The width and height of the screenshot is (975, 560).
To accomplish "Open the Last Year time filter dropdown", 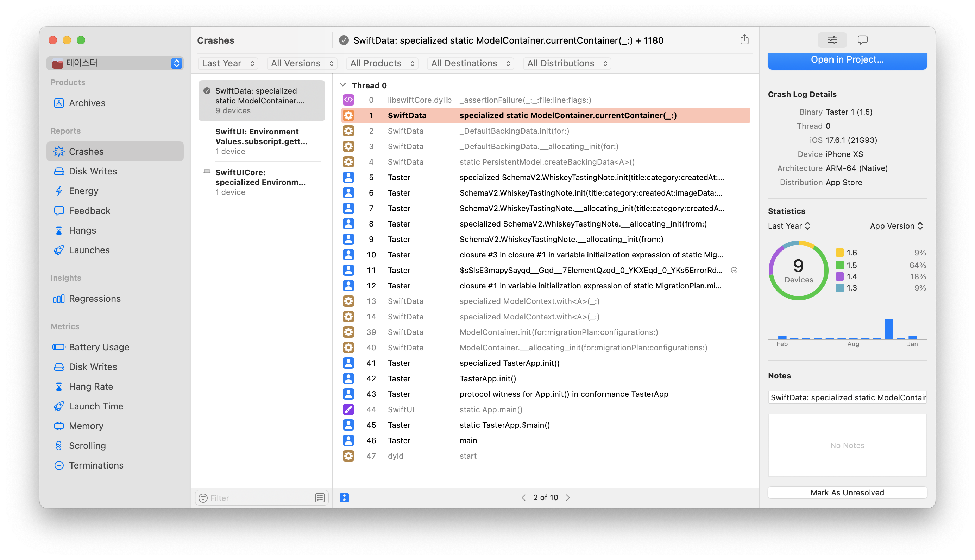I will pyautogui.click(x=228, y=63).
